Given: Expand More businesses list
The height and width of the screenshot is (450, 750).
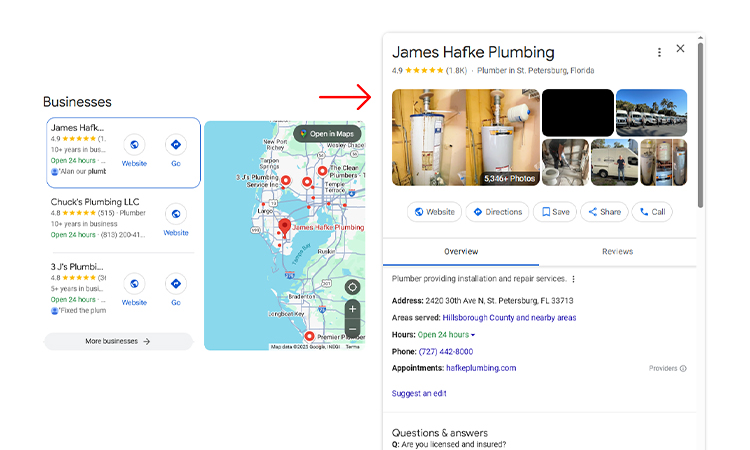Looking at the screenshot, I should [118, 341].
